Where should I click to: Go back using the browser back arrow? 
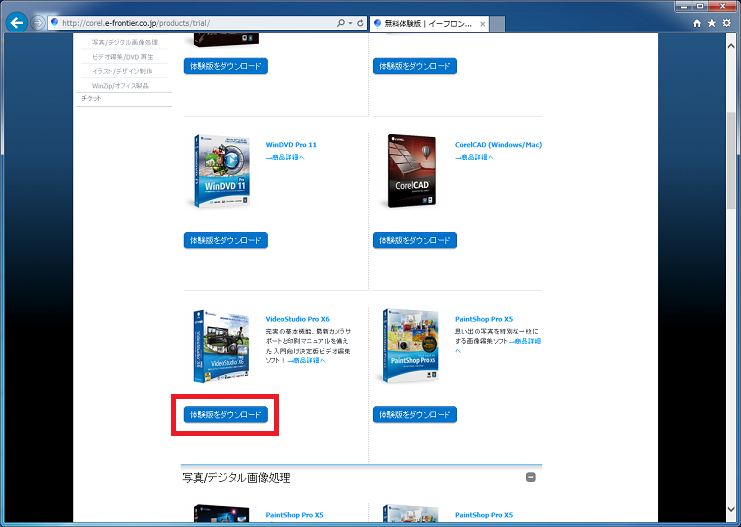coord(17,22)
